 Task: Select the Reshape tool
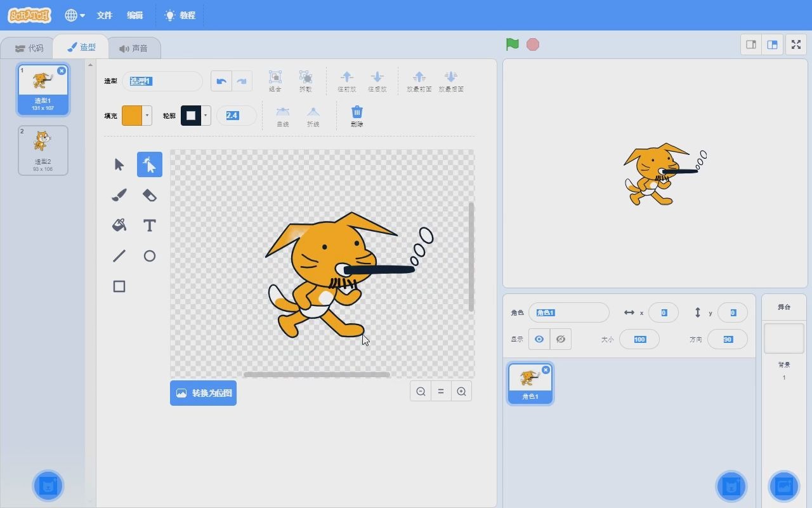[150, 164]
